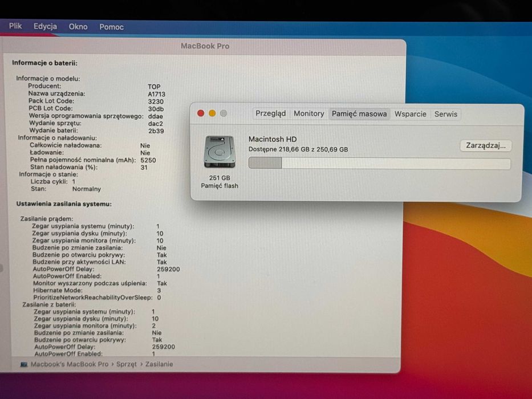Click the Ustawienia zasilania systemu heading

(x=64, y=204)
